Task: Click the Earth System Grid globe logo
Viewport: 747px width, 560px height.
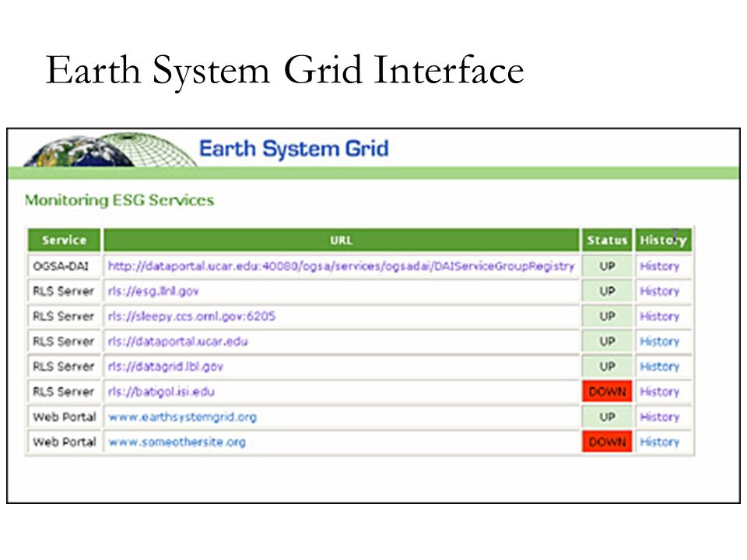Action: (110, 149)
